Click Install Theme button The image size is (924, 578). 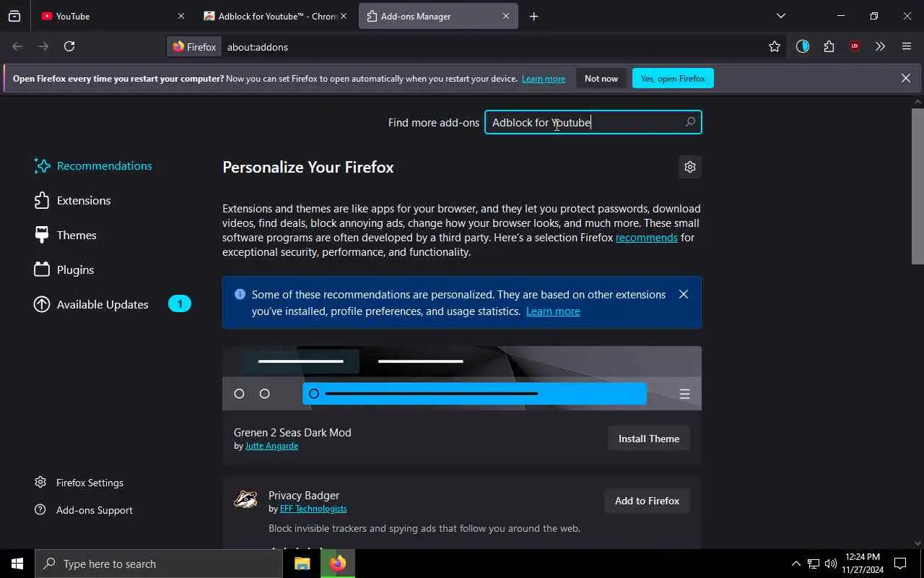pyautogui.click(x=649, y=439)
